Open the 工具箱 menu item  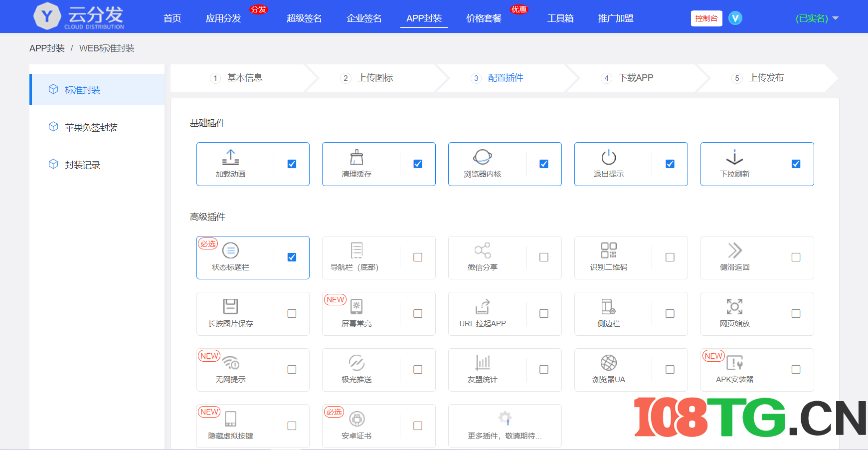click(560, 18)
